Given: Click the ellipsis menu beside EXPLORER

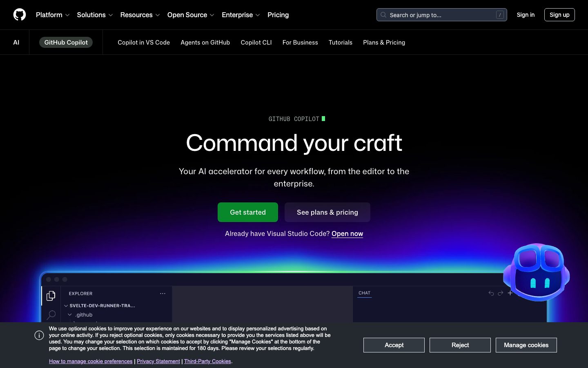Looking at the screenshot, I should coord(163,293).
